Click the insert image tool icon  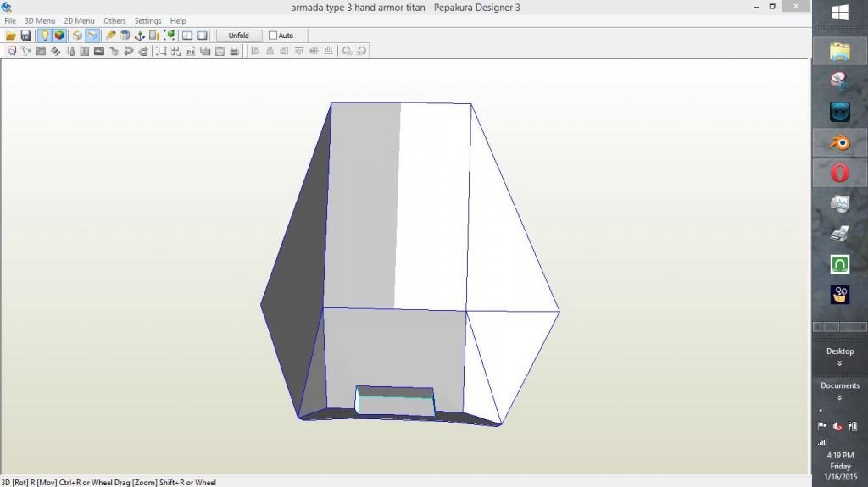click(99, 51)
